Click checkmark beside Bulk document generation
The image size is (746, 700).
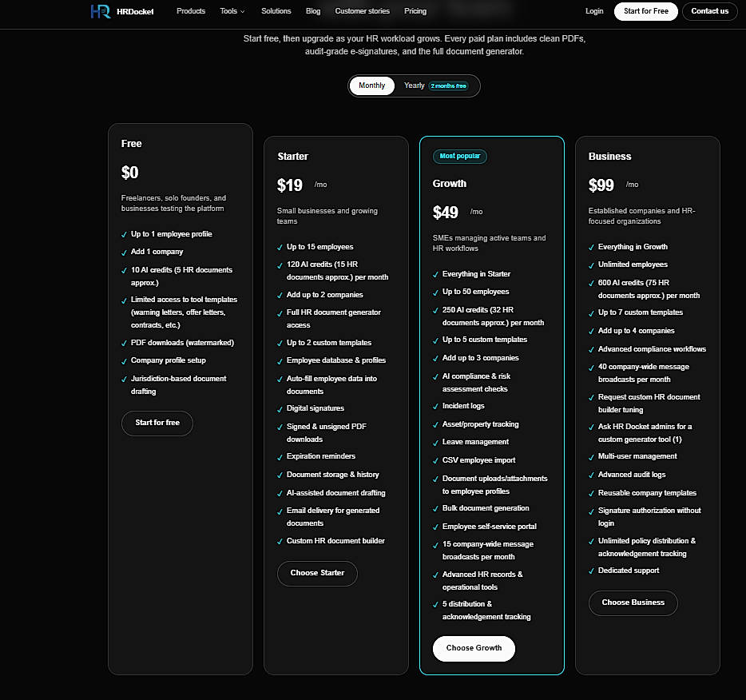point(435,509)
